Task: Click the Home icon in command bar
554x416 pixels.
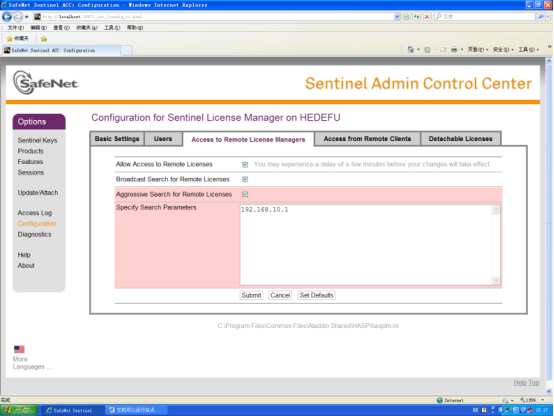Action: (x=411, y=50)
